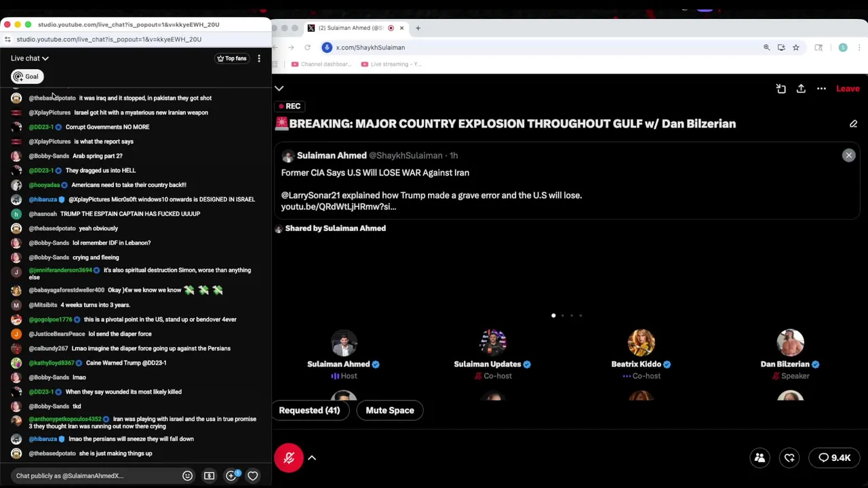Click @JusticeBearsPeace username in chat
Image resolution: width=868 pixels, height=488 pixels.
tap(57, 334)
